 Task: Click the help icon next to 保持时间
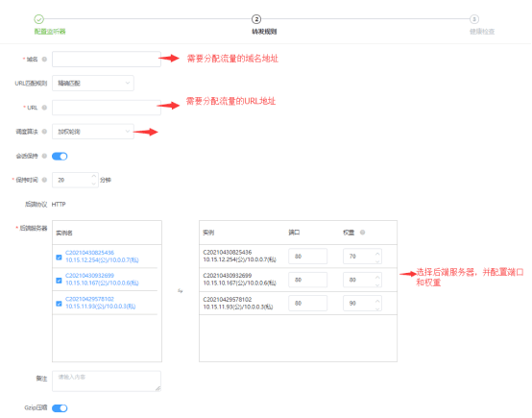44,180
